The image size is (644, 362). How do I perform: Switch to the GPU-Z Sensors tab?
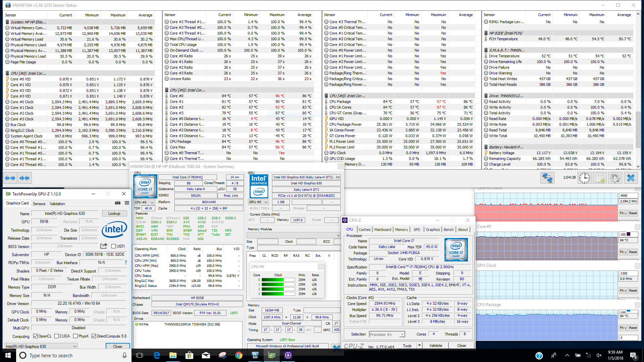coord(39,204)
